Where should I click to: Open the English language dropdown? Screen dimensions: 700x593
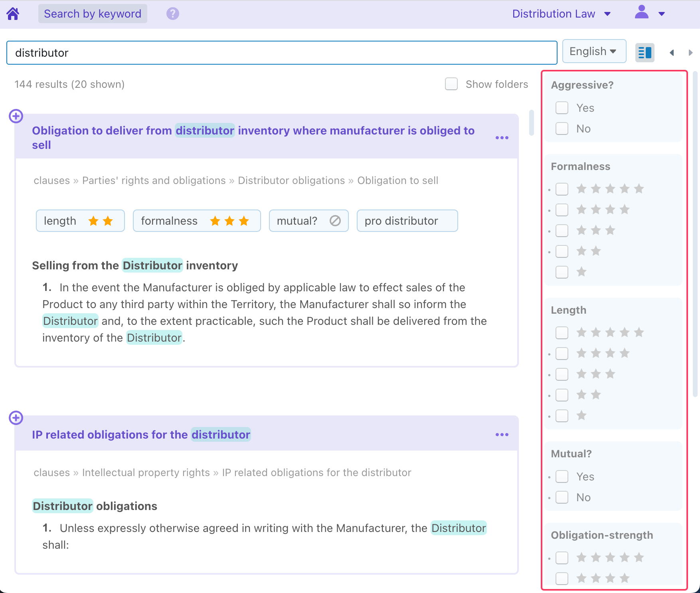[x=594, y=51]
